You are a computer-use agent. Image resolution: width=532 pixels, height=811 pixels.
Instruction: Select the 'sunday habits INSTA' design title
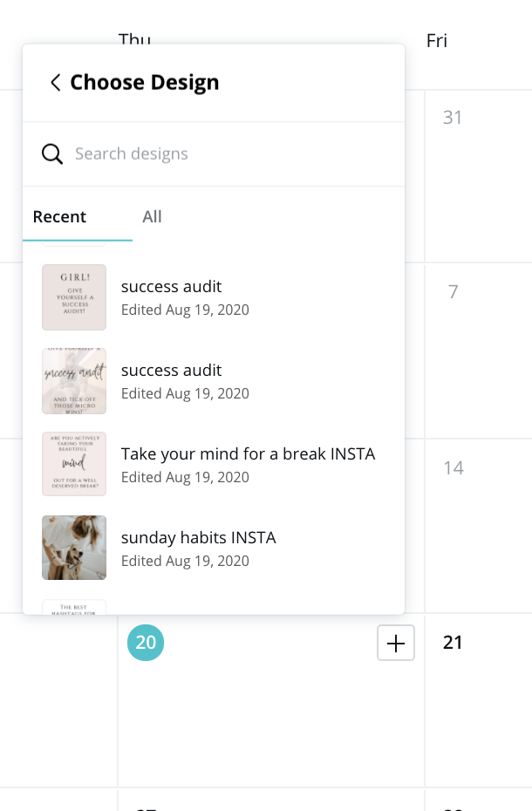[198, 538]
